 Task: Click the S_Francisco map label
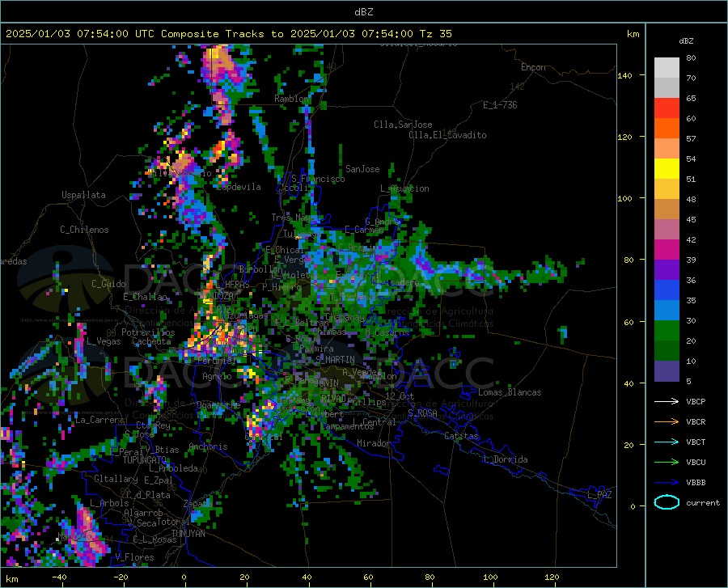(318, 179)
